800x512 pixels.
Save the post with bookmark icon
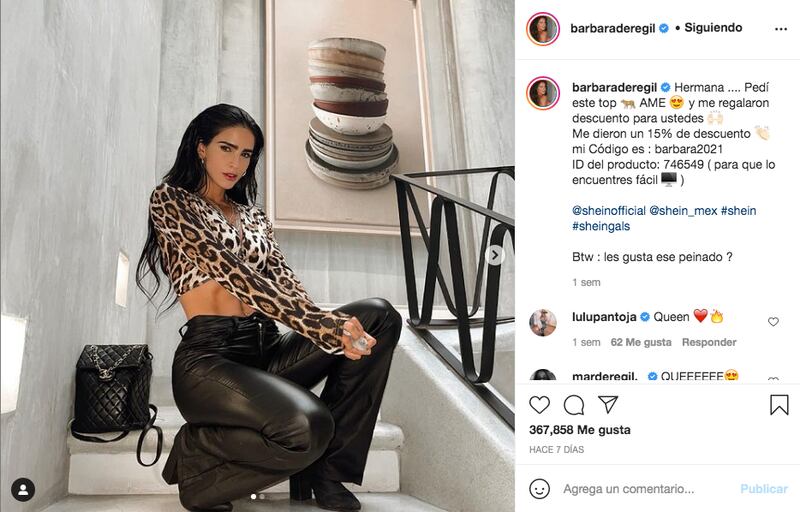coord(779,404)
